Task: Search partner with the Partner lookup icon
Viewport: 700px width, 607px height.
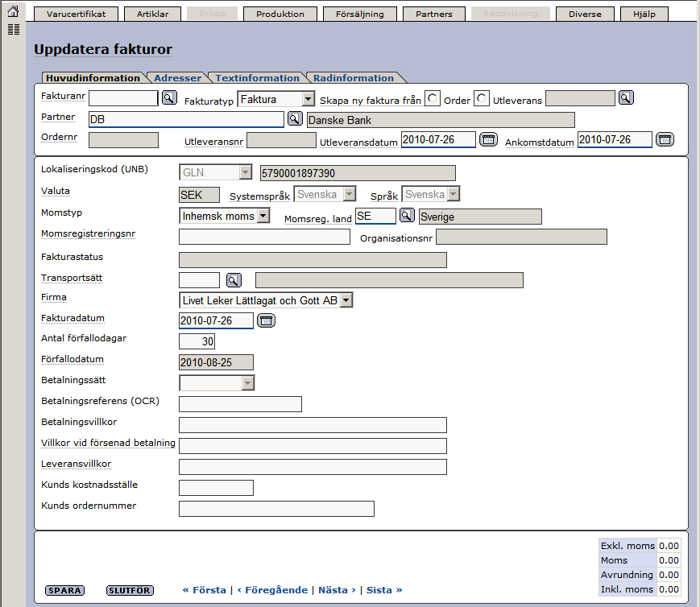Action: coord(295,118)
